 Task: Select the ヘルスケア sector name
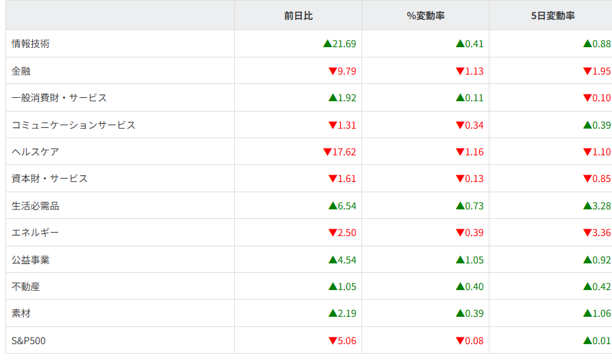click(x=36, y=152)
